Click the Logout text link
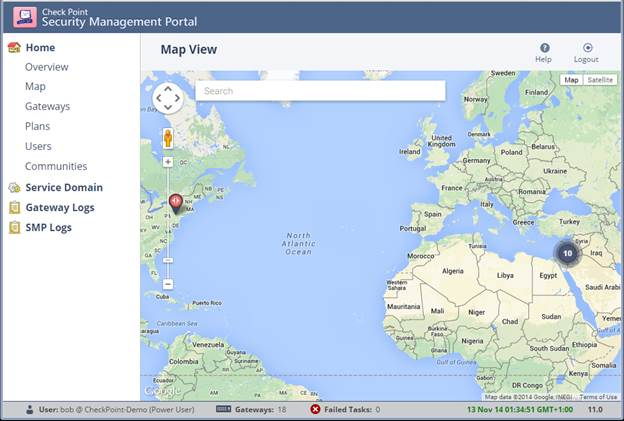Viewport: 624px width, 421px height. 586,59
